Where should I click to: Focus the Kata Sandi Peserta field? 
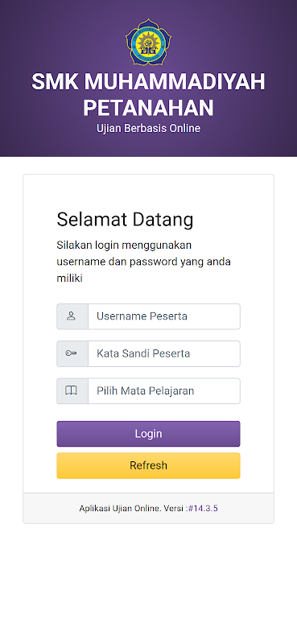click(164, 353)
